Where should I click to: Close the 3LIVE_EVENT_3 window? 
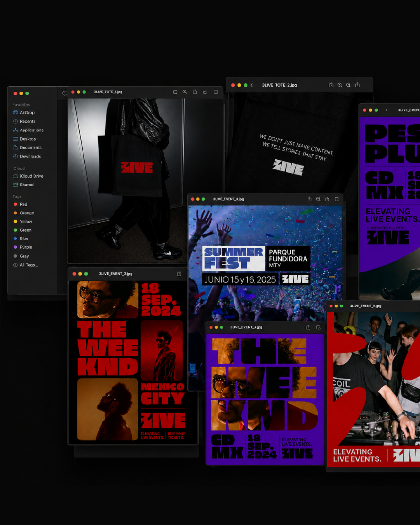coord(193,199)
